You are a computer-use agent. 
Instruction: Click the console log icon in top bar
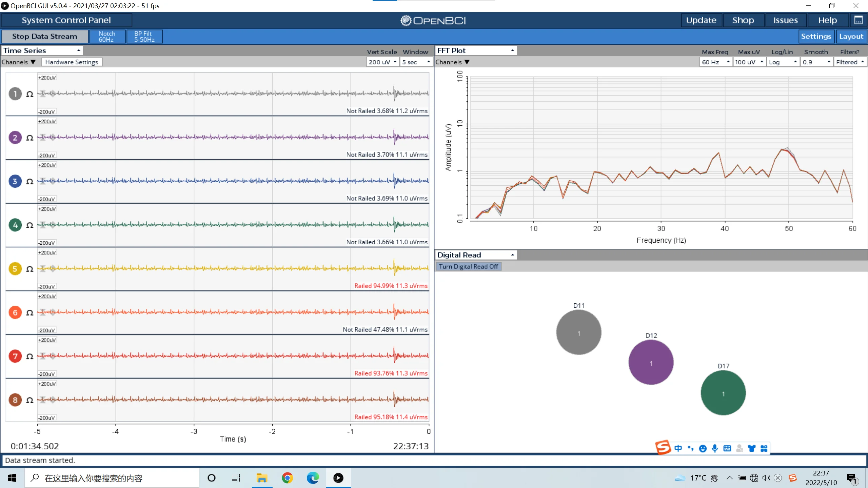(858, 20)
